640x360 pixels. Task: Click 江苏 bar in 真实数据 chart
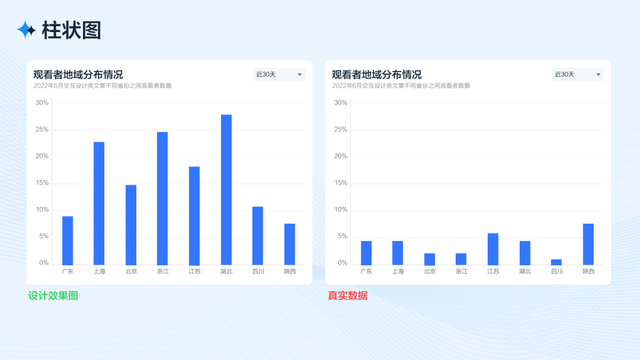493,249
